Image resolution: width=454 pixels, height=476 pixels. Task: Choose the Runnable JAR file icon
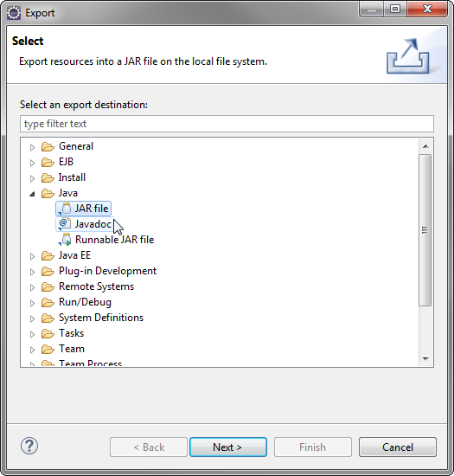click(65, 240)
